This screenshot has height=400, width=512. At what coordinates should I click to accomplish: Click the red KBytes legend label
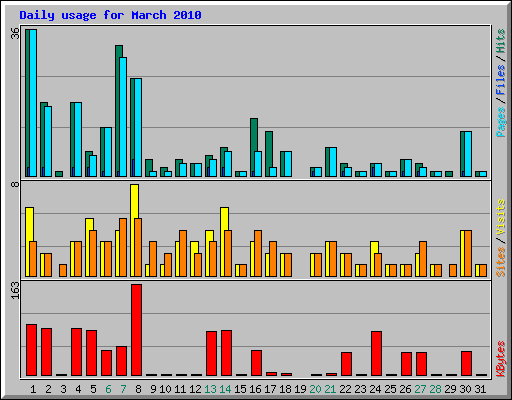tap(500, 359)
